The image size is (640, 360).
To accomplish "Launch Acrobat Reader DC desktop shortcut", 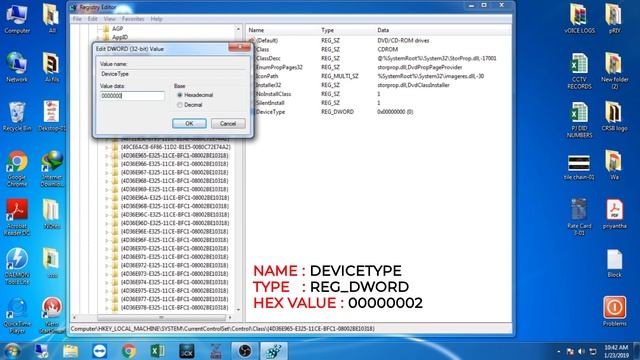I will point(17,217).
